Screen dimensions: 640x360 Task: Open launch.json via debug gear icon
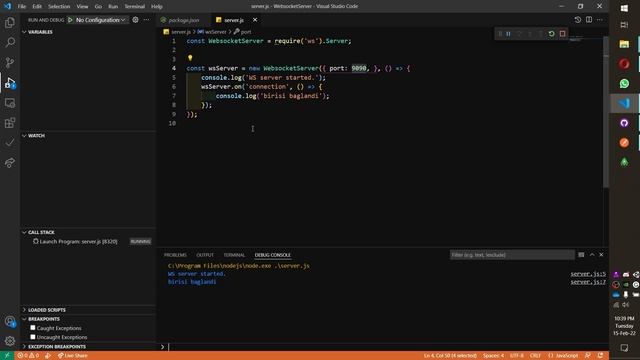(x=135, y=20)
